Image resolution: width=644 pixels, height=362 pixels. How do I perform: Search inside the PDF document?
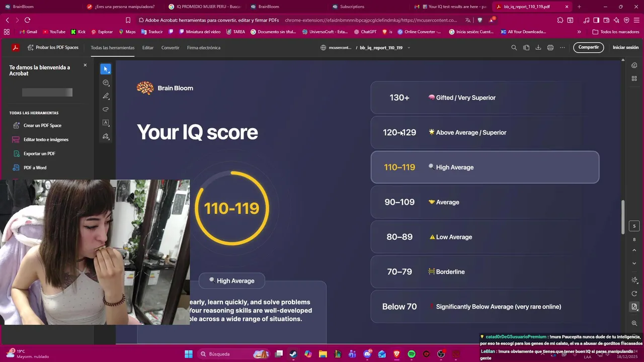(x=514, y=48)
